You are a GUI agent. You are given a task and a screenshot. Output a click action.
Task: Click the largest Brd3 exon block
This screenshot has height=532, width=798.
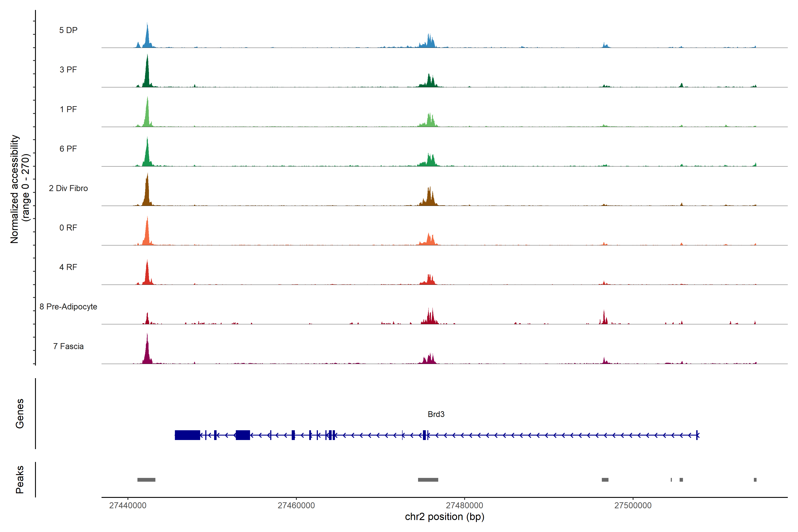point(187,435)
